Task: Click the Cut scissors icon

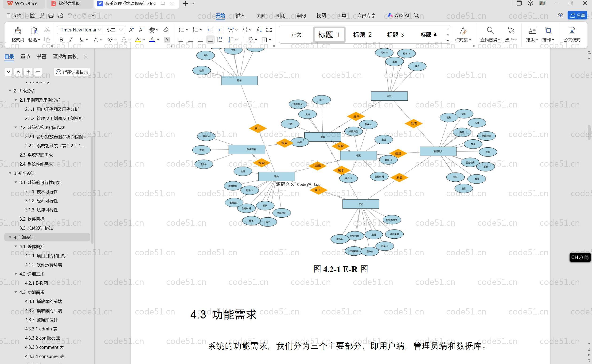Action: (x=47, y=30)
